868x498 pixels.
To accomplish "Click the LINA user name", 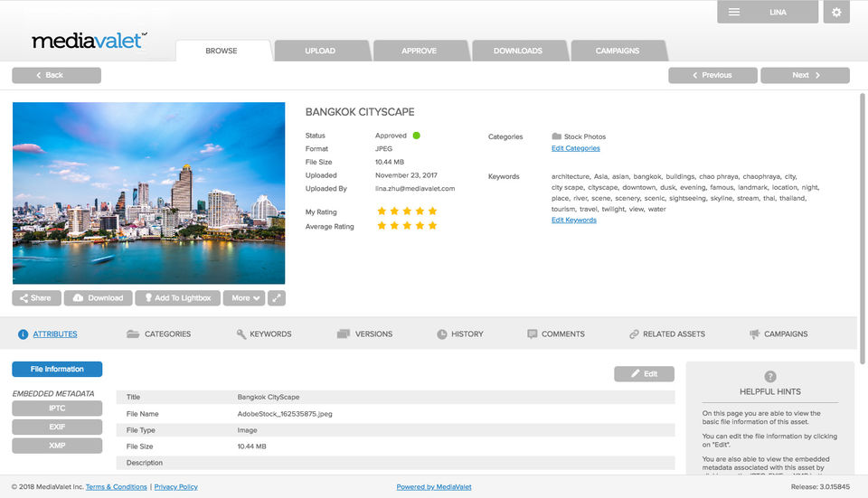I will pyautogui.click(x=778, y=12).
